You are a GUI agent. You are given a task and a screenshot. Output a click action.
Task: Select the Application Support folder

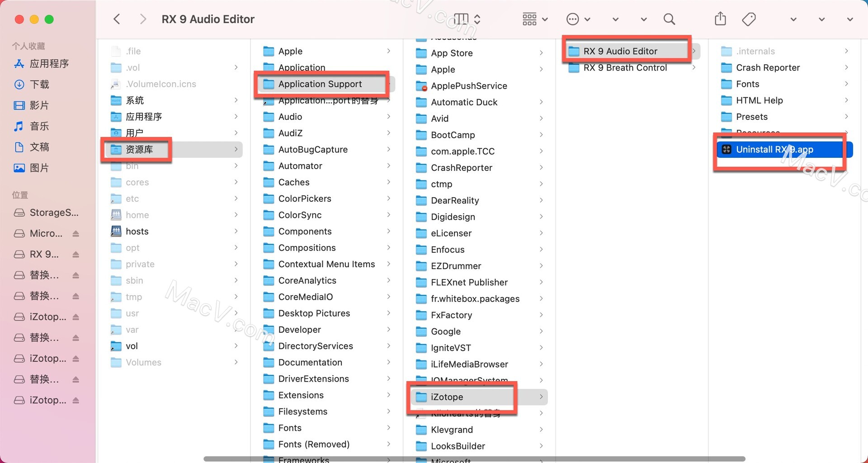click(326, 84)
